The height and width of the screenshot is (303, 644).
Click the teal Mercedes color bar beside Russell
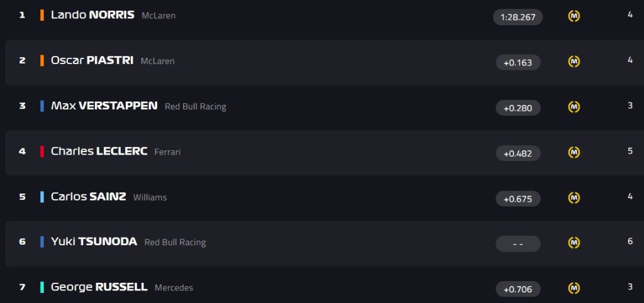point(42,287)
